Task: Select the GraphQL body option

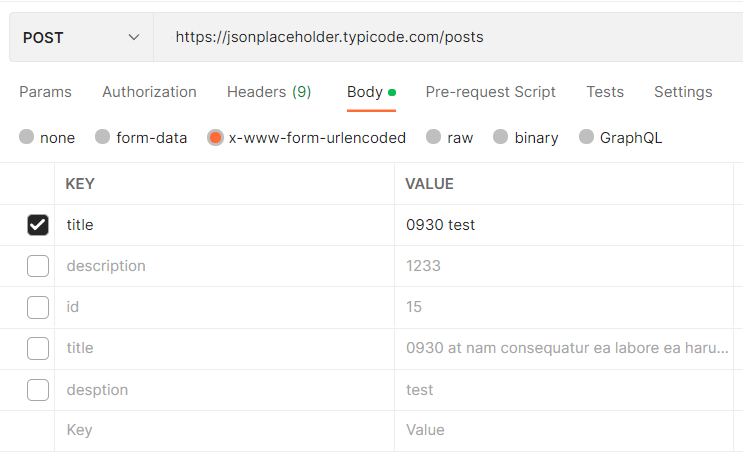Action: click(586, 137)
